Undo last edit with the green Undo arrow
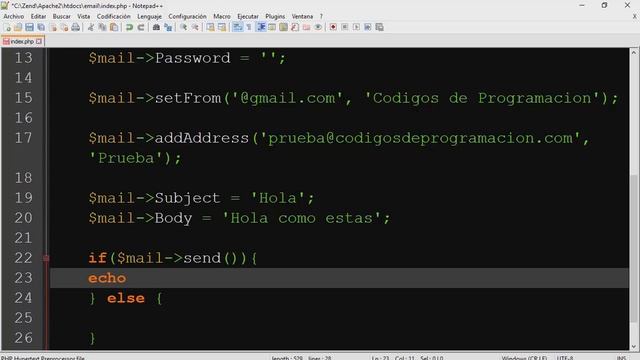The width and height of the screenshot is (640, 360). (x=129, y=27)
